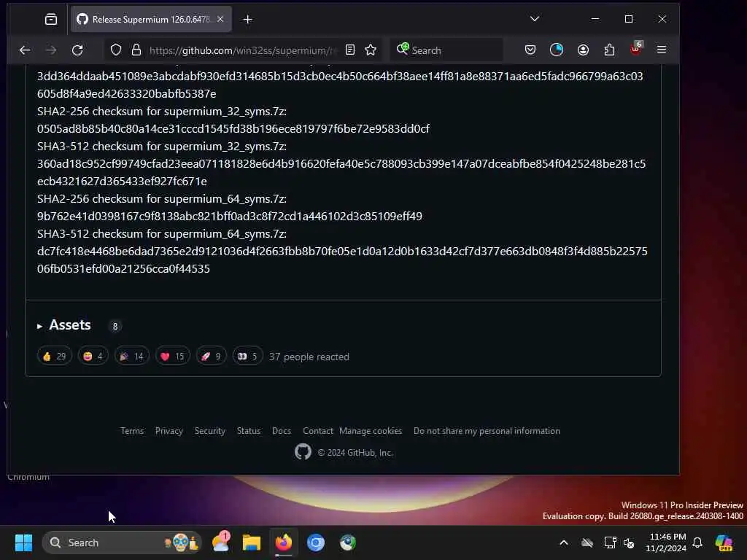Toggle reader view icon
This screenshot has width=747, height=560.
pos(350,50)
